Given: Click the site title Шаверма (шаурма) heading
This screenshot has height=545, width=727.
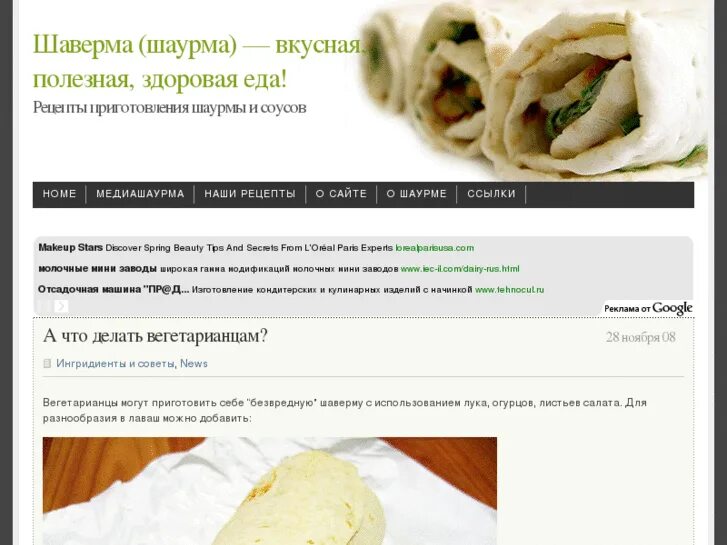Looking at the screenshot, I should [199, 62].
